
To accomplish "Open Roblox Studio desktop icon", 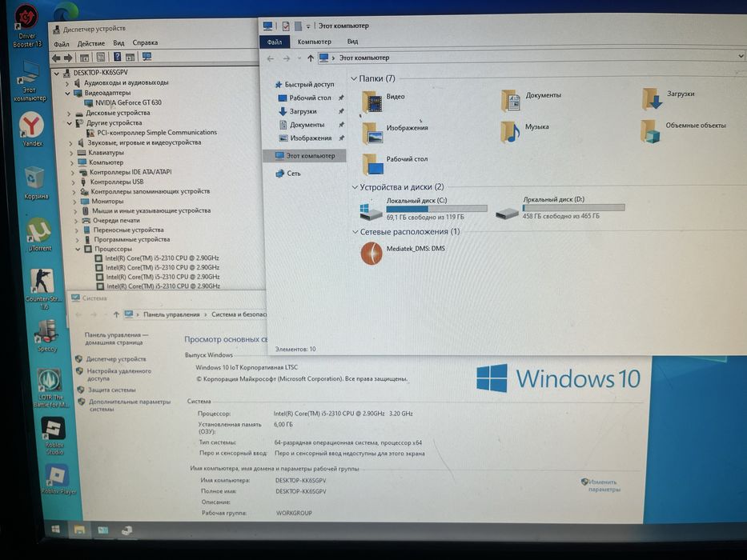I will click(54, 436).
